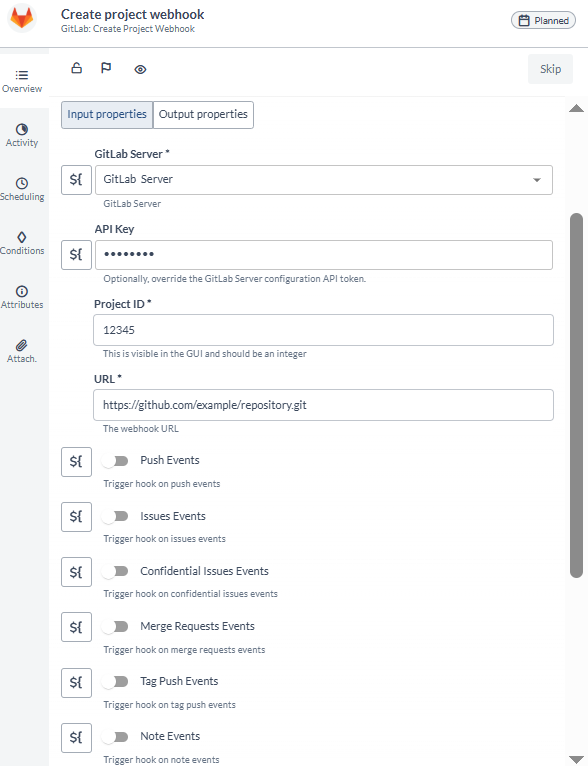Click variable ${ button for Push Events

[76, 462]
